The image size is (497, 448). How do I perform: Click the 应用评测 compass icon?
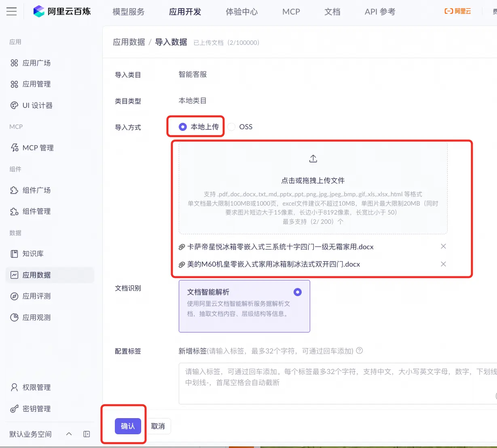[x=14, y=296]
